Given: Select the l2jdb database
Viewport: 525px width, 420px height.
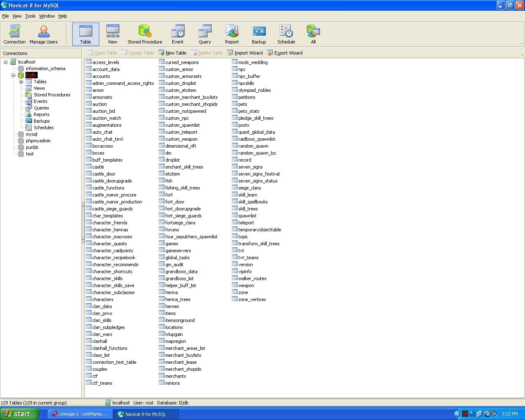Looking at the screenshot, I should pos(31,75).
